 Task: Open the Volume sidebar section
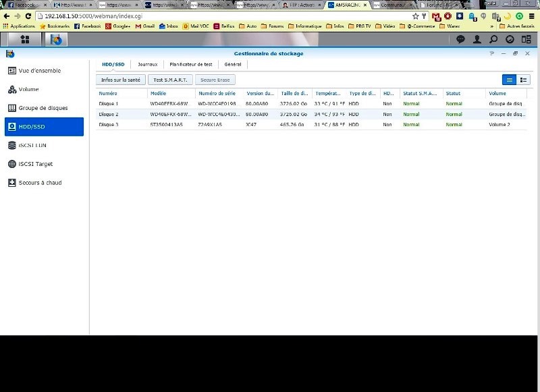(x=44, y=89)
